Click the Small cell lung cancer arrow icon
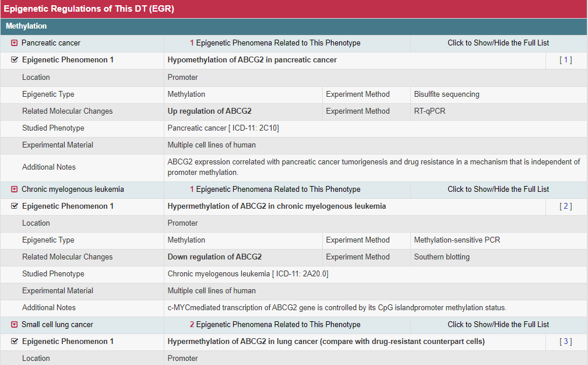Image resolution: width=588 pixels, height=365 pixels. click(15, 325)
